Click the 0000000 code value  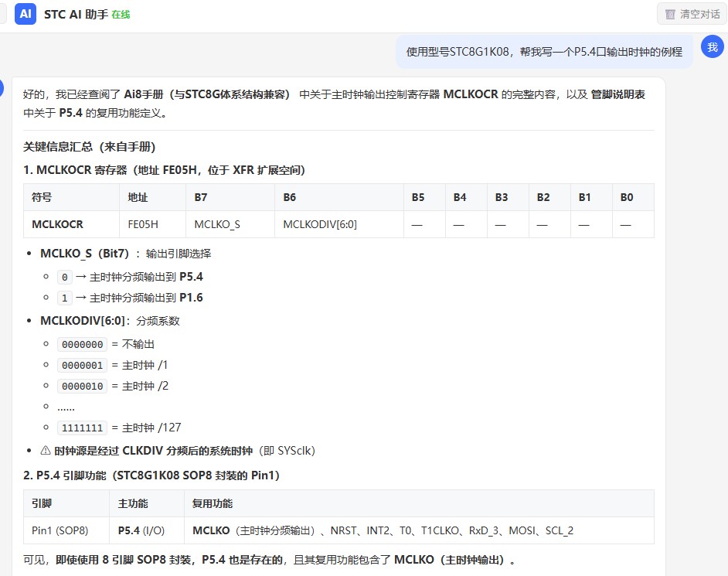[82, 345]
